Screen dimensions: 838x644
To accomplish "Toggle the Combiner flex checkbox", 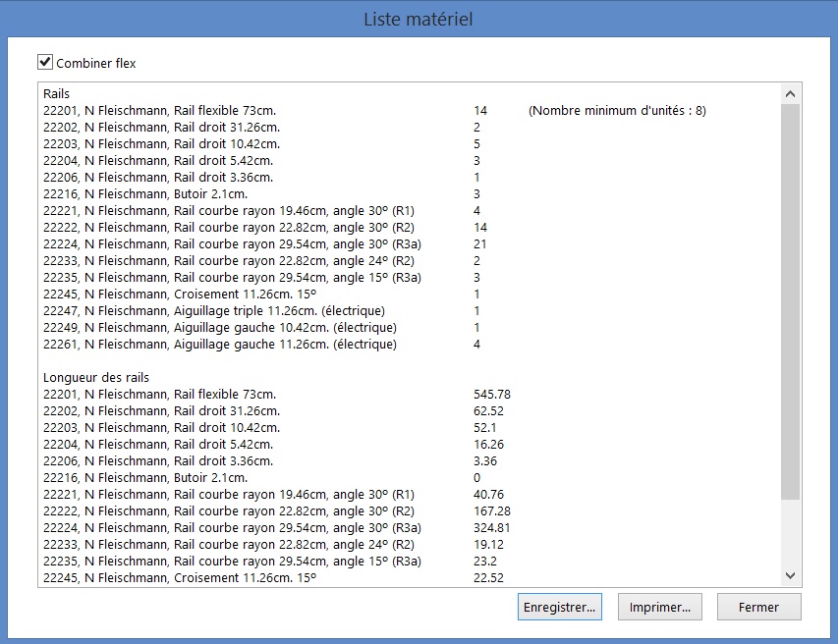I will pyautogui.click(x=45, y=63).
